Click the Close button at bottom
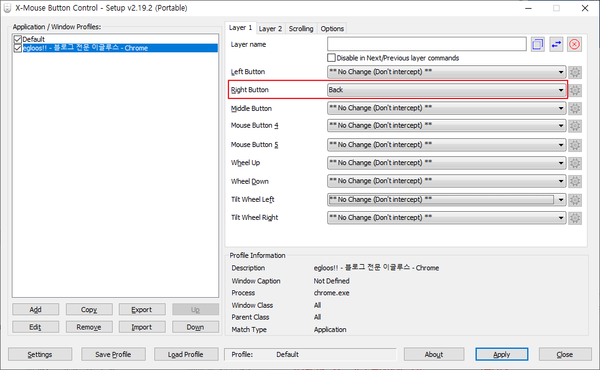The image size is (600, 370). pos(565,355)
